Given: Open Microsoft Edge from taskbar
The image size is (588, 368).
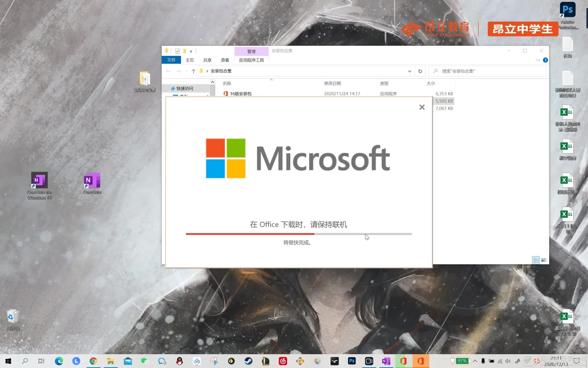Looking at the screenshot, I should click(x=59, y=361).
